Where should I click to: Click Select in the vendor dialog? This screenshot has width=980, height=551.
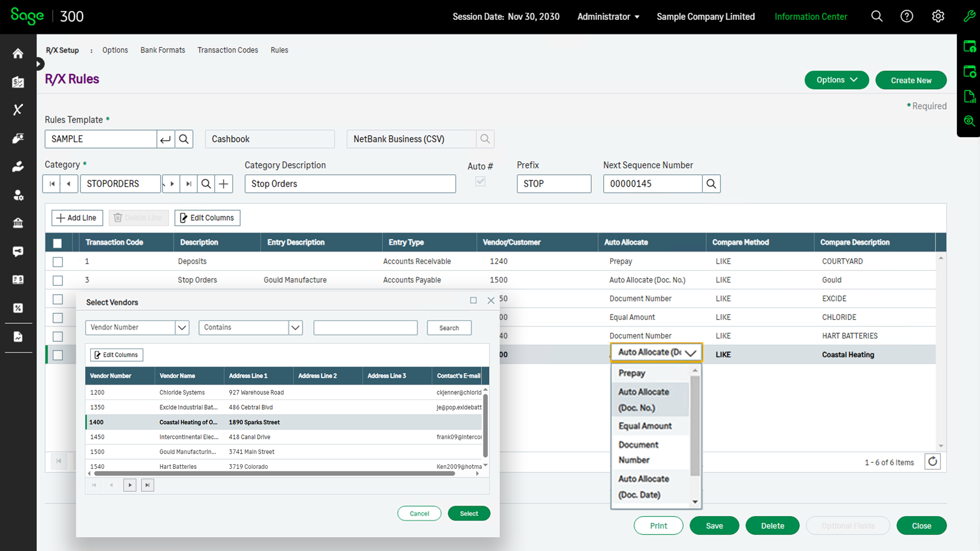pos(469,514)
